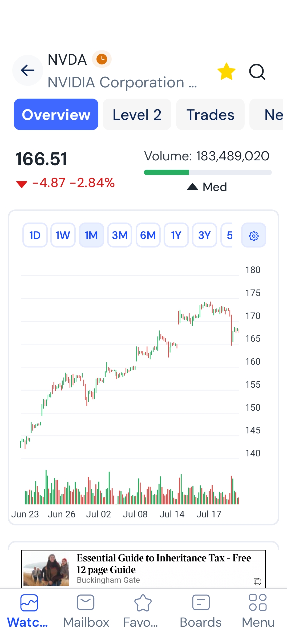Open the search magnifier icon
Viewport: 287px width, 644px height.
click(257, 71)
